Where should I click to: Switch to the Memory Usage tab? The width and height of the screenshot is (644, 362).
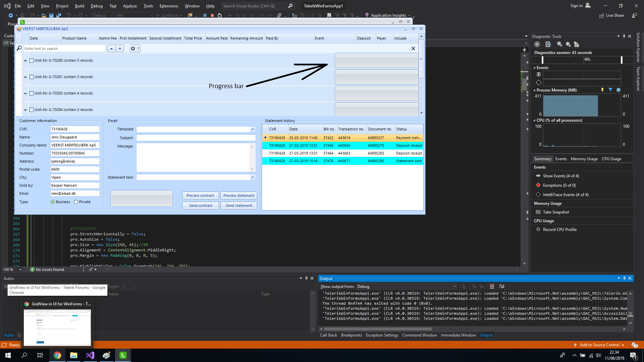[x=584, y=159]
